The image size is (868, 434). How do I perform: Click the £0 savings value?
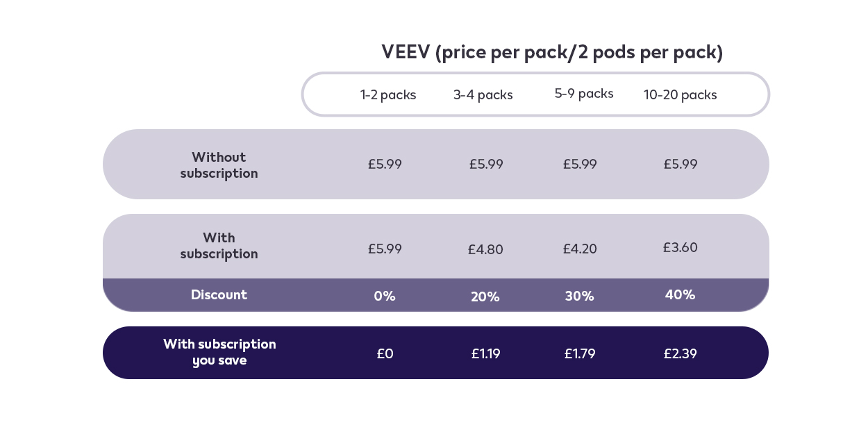[x=385, y=354]
